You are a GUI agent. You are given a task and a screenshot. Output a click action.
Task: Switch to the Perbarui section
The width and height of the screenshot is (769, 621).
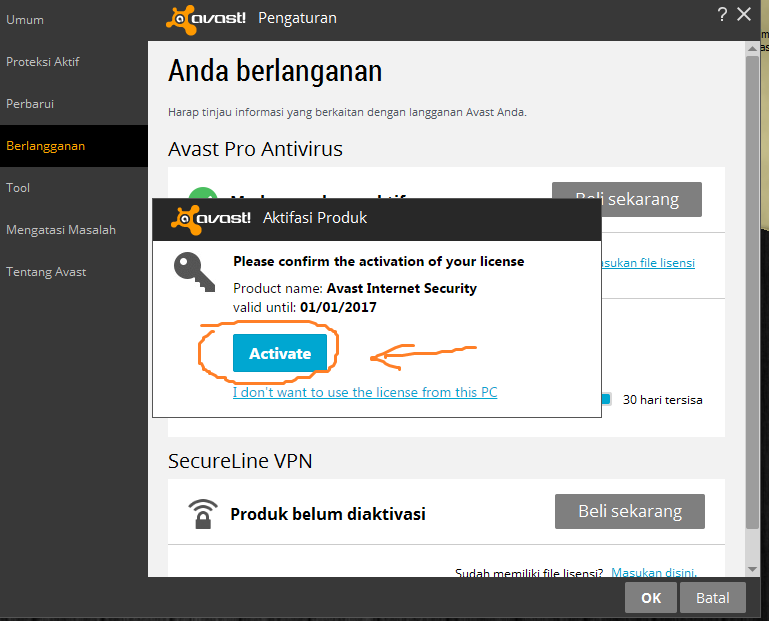[30, 104]
